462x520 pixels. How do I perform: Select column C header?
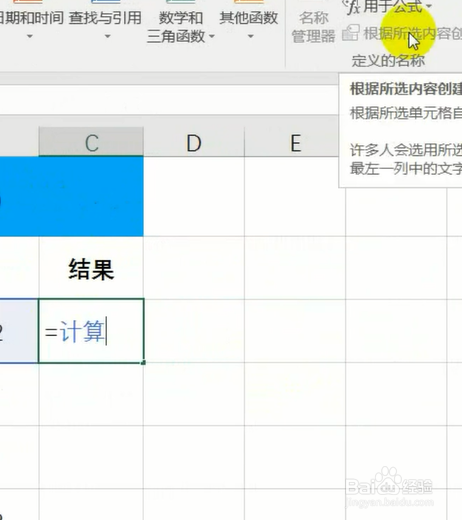(91, 142)
